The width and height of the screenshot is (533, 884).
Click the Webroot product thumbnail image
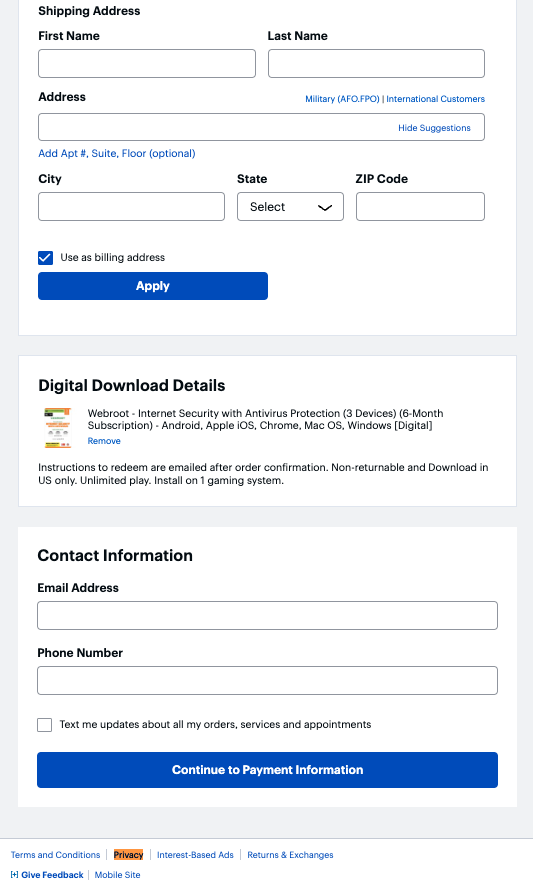click(x=58, y=427)
